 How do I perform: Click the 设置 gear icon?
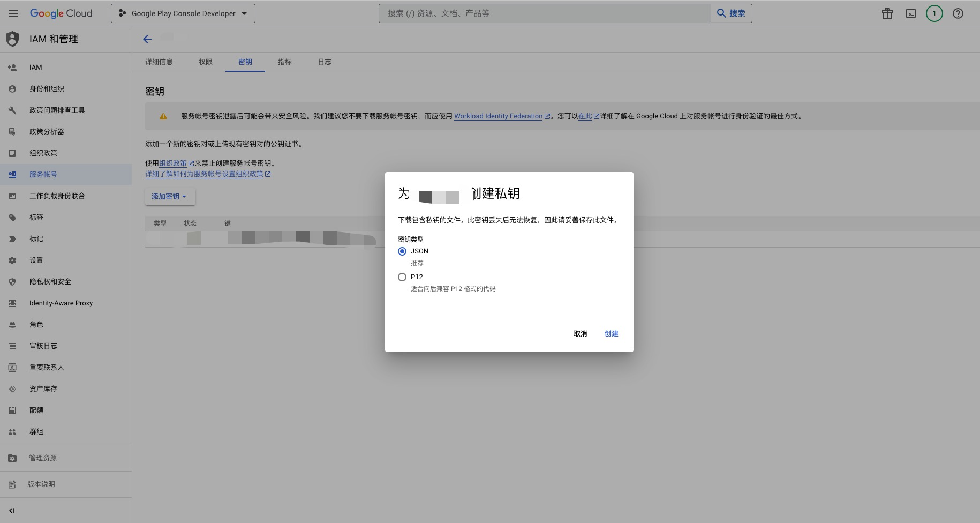coord(12,260)
